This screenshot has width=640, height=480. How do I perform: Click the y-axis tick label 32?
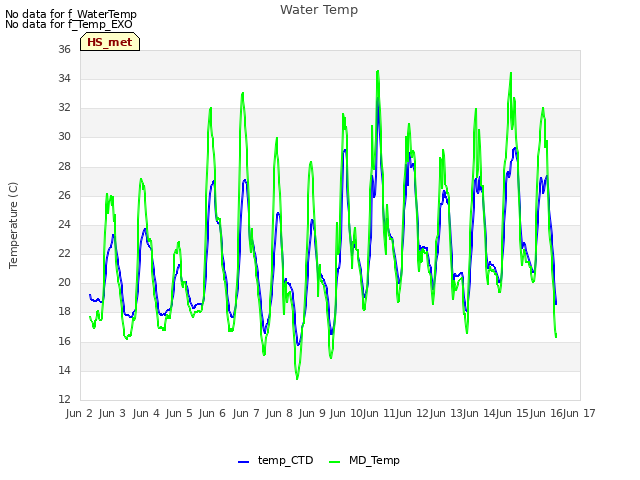point(64,107)
